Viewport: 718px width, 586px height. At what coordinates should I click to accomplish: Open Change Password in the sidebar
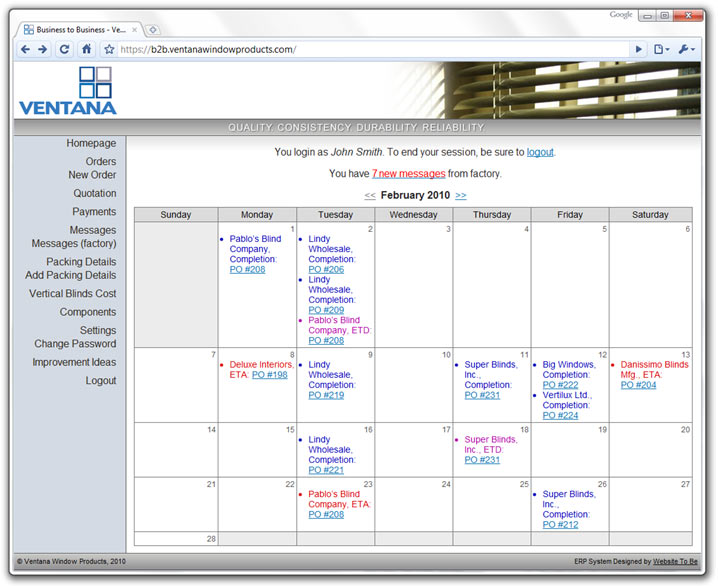75,344
